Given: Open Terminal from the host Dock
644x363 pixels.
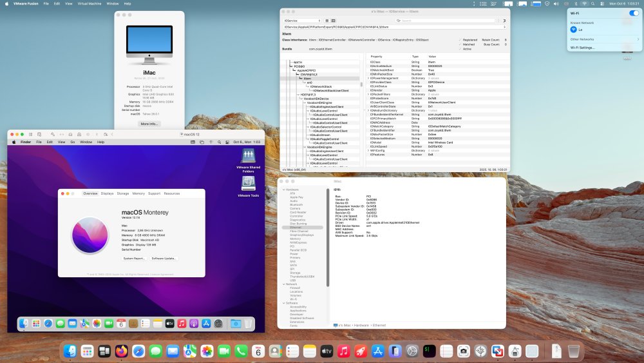Looking at the screenshot, I should tap(429, 351).
